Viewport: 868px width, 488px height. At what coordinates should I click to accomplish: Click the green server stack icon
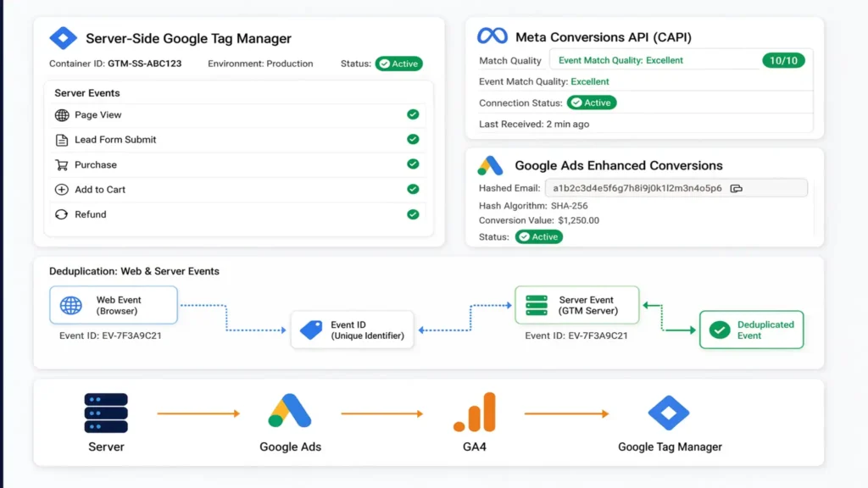click(537, 305)
